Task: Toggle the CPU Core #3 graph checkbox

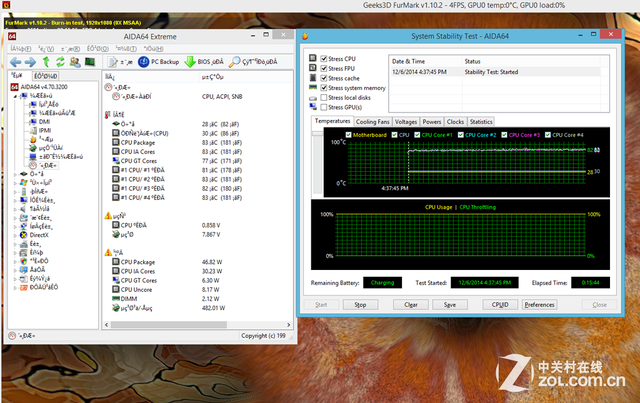Action: click(504, 135)
